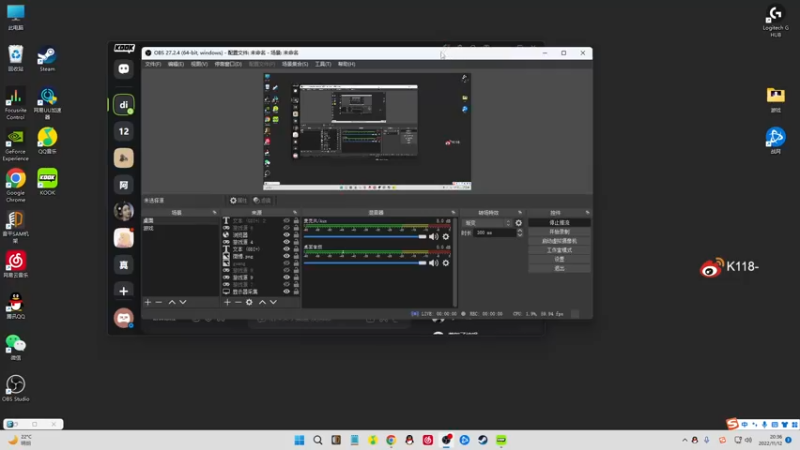Move the selected source down
Viewport: 800px width, 450px height.
pos(273,302)
